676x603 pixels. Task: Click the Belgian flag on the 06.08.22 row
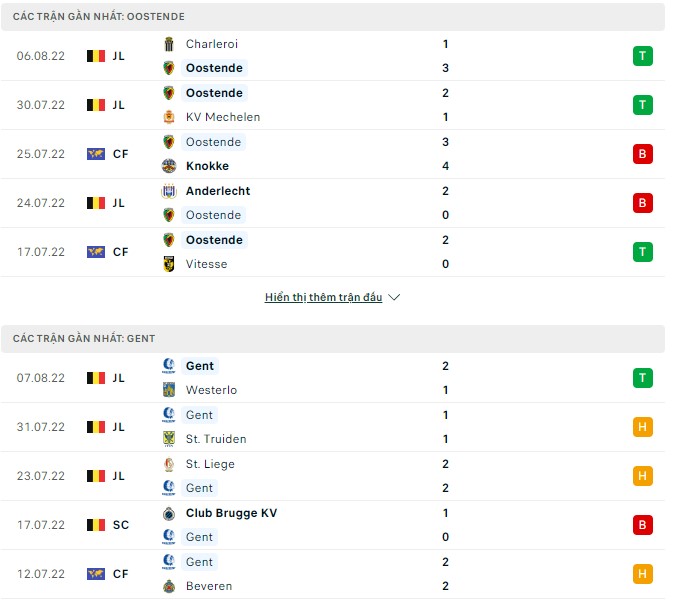point(96,56)
